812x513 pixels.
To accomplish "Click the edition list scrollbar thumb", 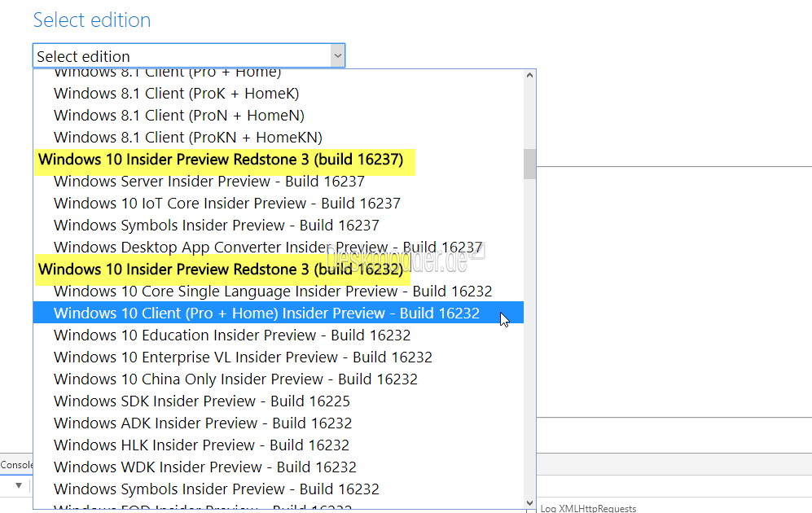I will click(x=529, y=164).
